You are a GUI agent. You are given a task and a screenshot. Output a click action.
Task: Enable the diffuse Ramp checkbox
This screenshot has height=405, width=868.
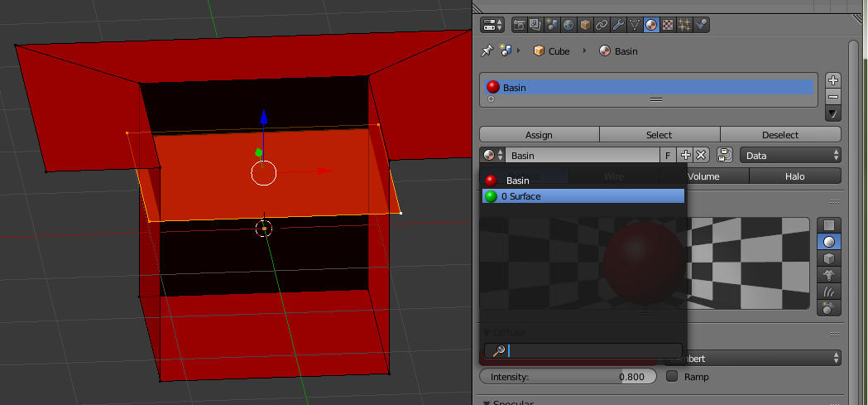(672, 377)
